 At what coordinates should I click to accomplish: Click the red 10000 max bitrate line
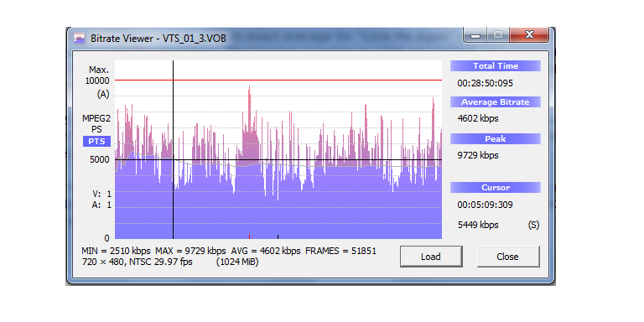(278, 80)
